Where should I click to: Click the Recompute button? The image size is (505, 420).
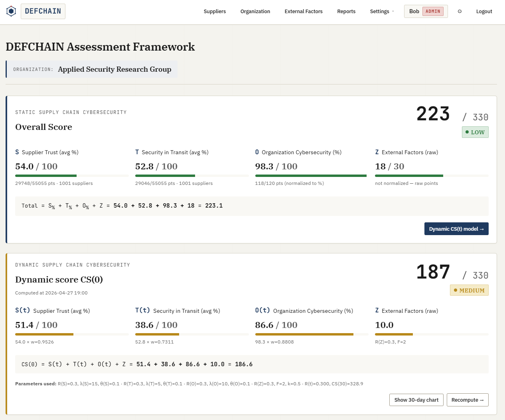pyautogui.click(x=468, y=400)
